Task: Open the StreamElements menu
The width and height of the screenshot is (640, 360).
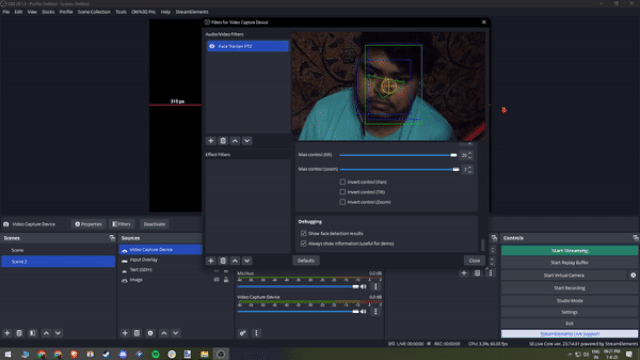Action: tap(192, 12)
